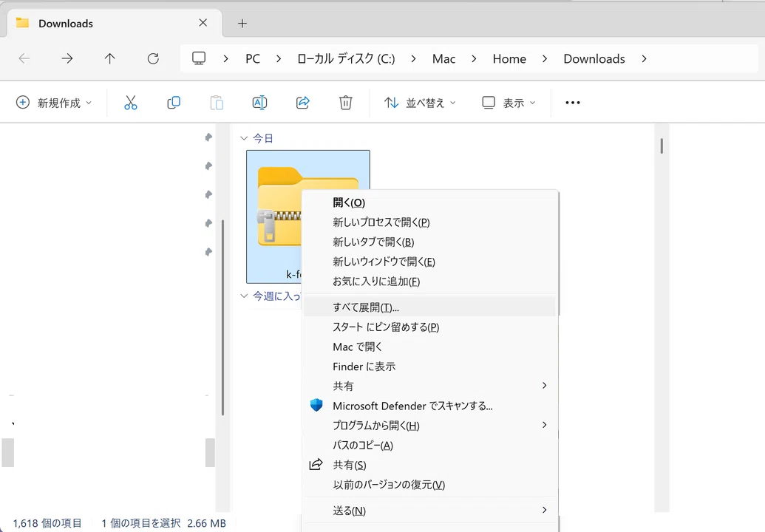Expand chevron after Mac in address bar
This screenshot has height=532, width=765.
pos(474,58)
